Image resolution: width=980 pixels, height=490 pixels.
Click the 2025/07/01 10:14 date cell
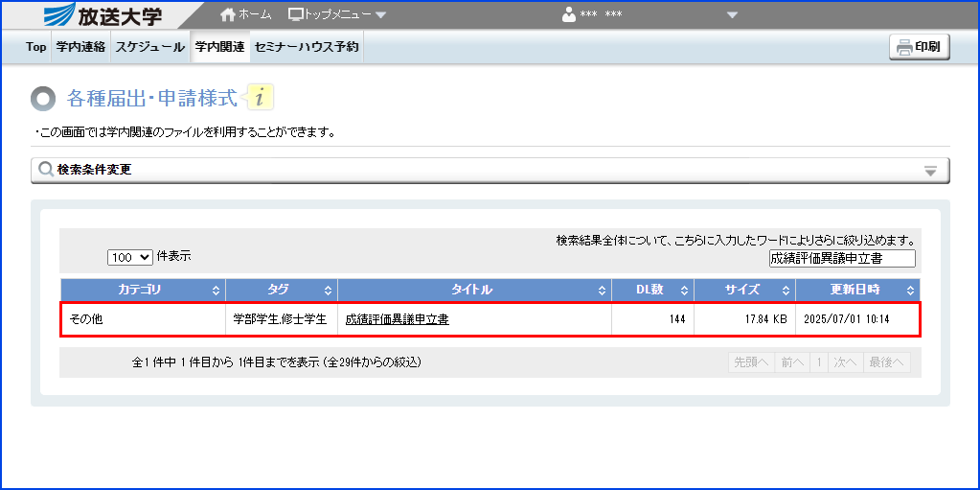pos(856,319)
